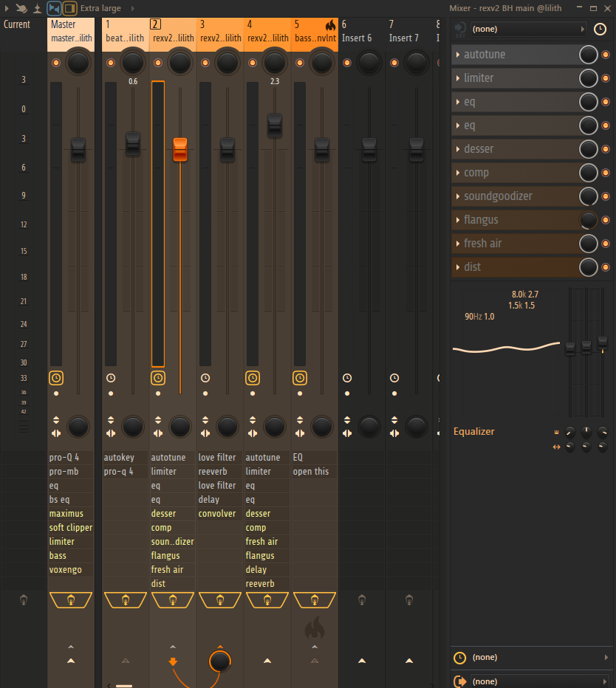Toggle Master track latency clock icon
The image size is (616, 688).
56,378
